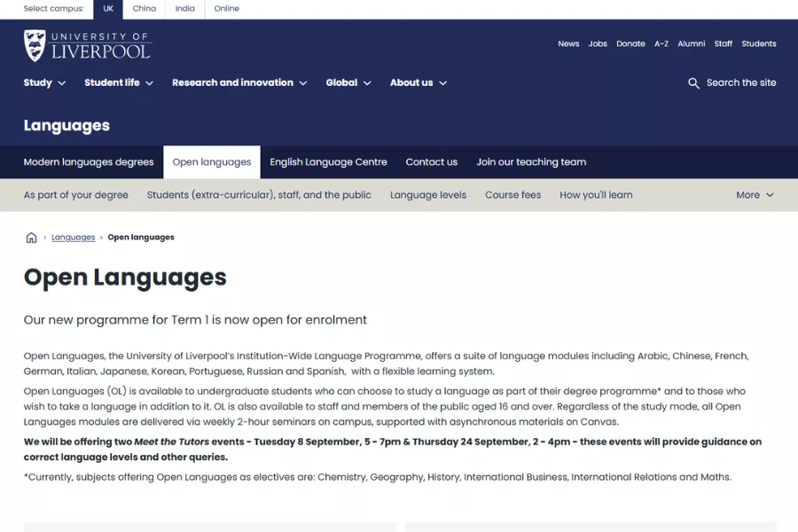The height and width of the screenshot is (532, 798).
Task: Select the UK campus tab
Action: 108,9
